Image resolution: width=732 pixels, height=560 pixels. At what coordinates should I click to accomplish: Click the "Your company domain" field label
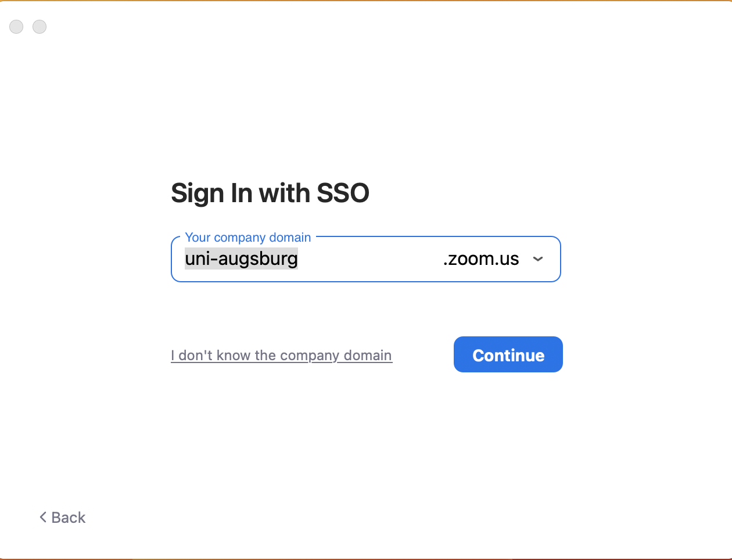247,237
